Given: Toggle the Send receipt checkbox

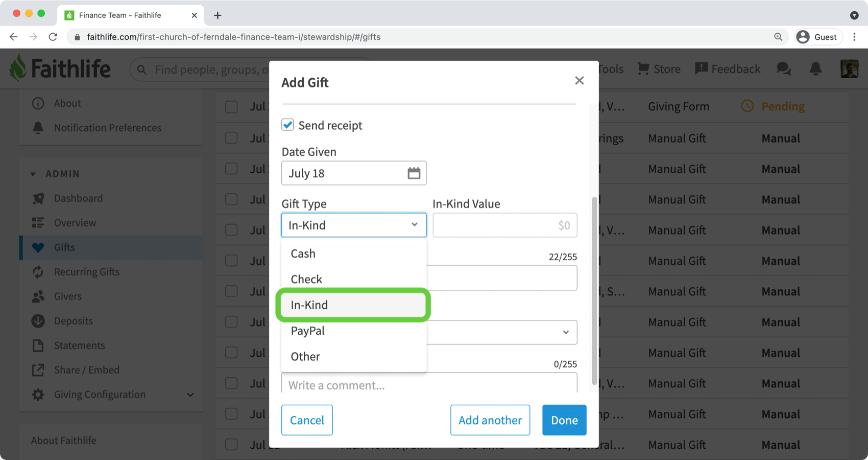Looking at the screenshot, I should click(287, 125).
